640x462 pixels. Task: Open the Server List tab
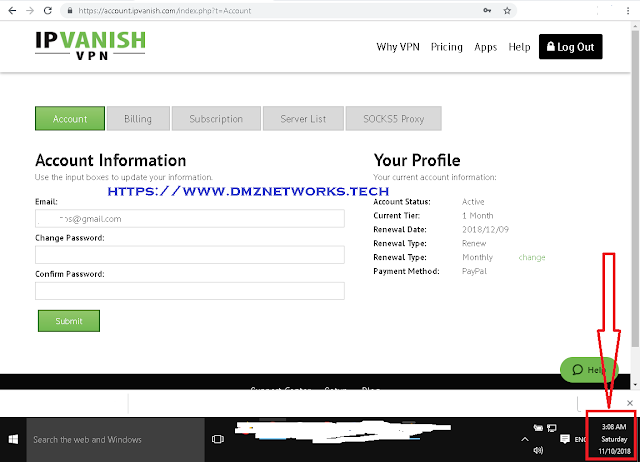303,118
